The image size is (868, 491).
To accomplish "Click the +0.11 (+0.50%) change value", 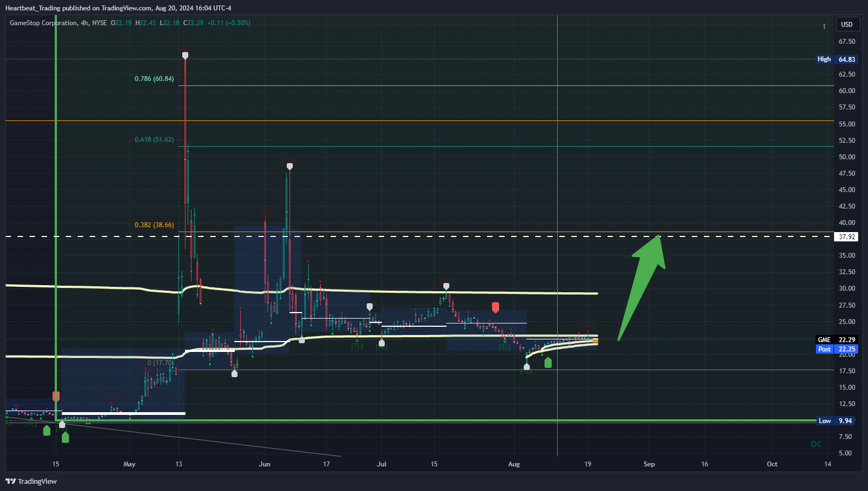I will (229, 23).
